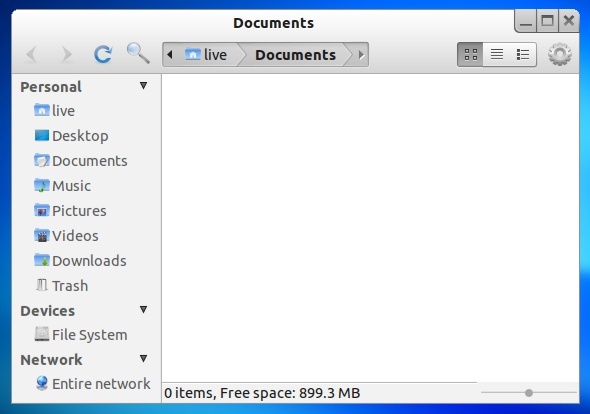Click the icon zoom slider handle
The image size is (590, 414).
click(529, 393)
